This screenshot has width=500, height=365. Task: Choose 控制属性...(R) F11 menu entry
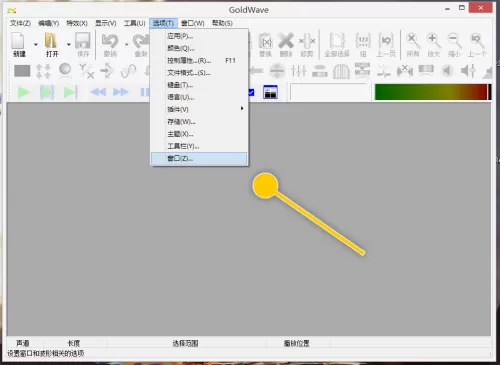(199, 61)
